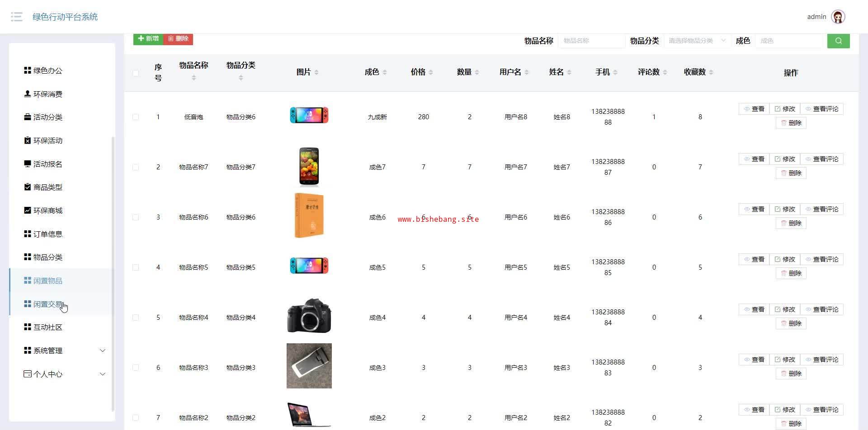
Task: Open the game console thumbnail in row 4
Action: (309, 266)
